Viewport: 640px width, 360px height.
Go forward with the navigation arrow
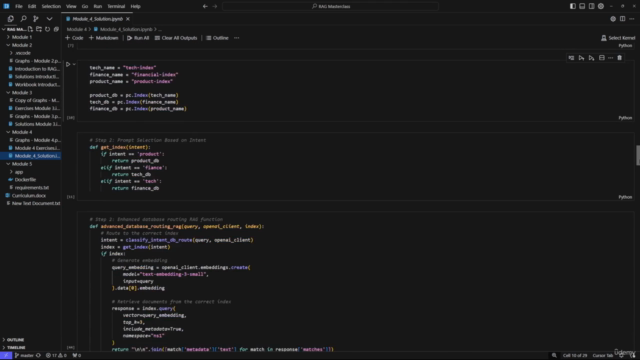tap(215, 7)
